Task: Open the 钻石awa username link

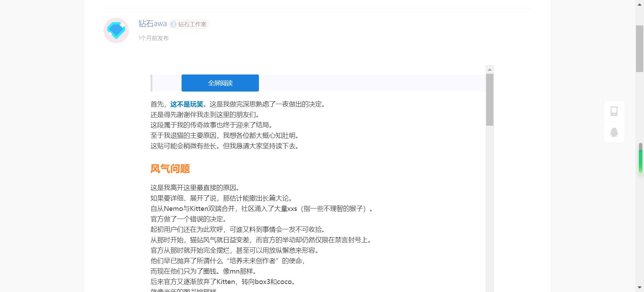Action: [153, 24]
